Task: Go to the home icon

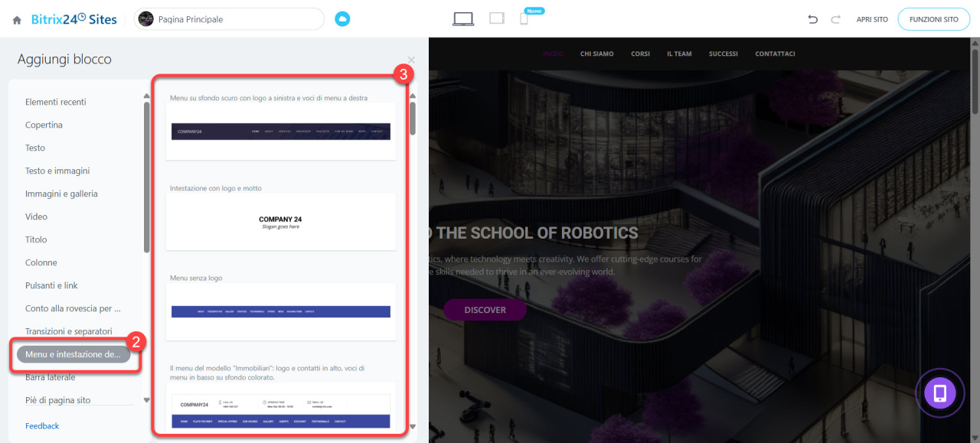Action: point(17,20)
